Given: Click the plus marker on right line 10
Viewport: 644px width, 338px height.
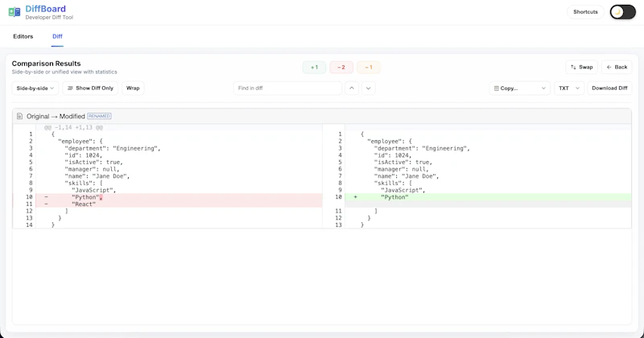Looking at the screenshot, I should point(355,197).
